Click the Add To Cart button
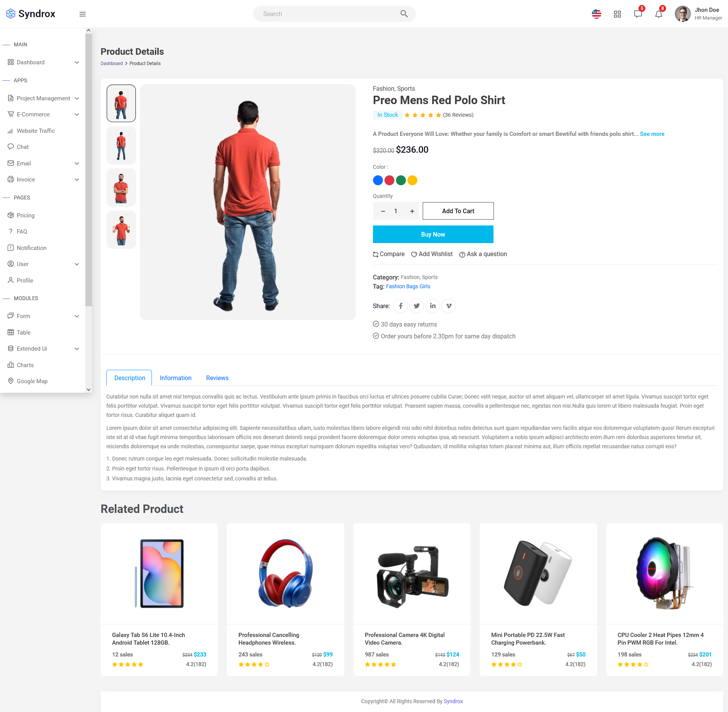The width and height of the screenshot is (728, 712). click(458, 211)
